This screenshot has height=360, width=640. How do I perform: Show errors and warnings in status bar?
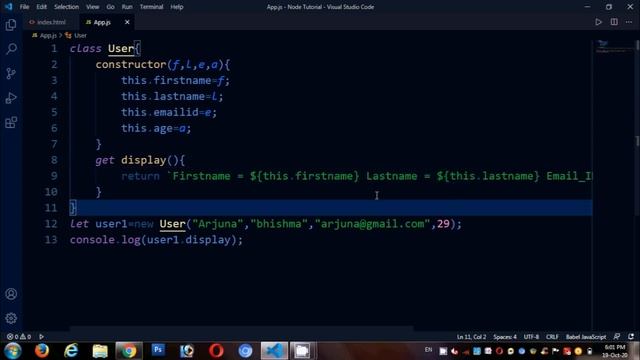[x=19, y=337]
